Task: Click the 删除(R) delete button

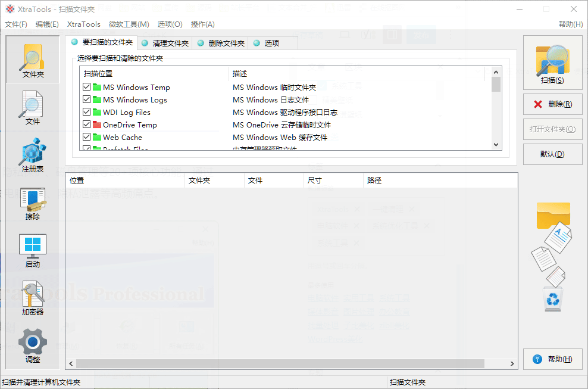Action: (x=552, y=104)
